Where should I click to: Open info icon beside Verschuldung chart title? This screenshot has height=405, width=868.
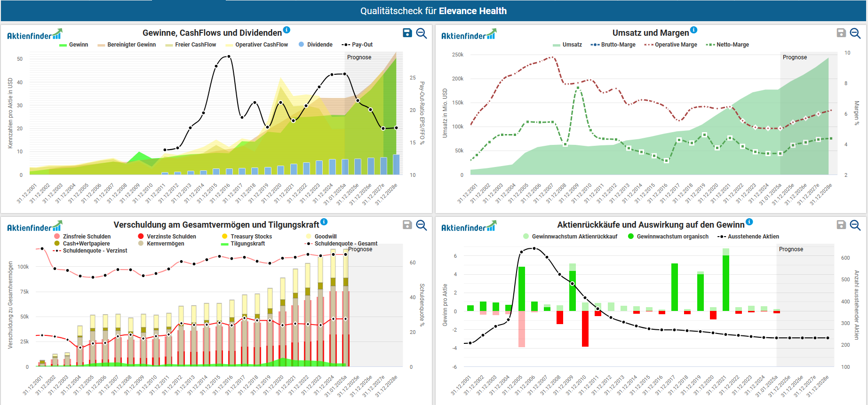coord(324,222)
